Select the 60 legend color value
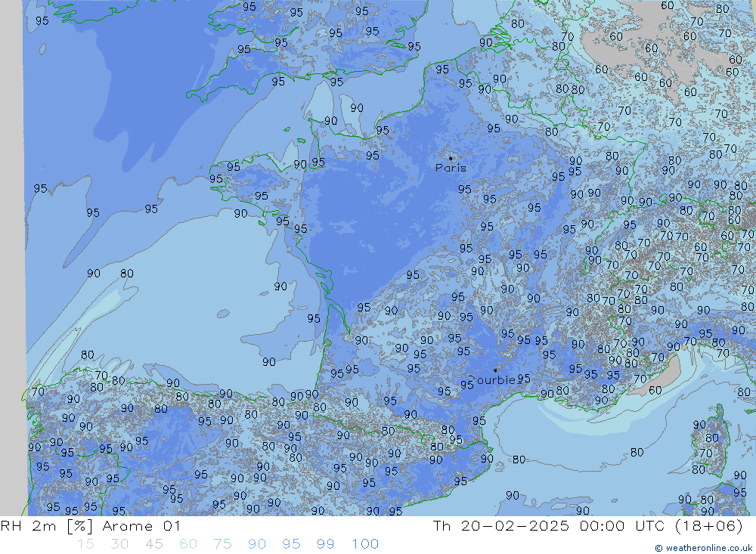This screenshot has height=554, width=756. pyautogui.click(x=188, y=544)
